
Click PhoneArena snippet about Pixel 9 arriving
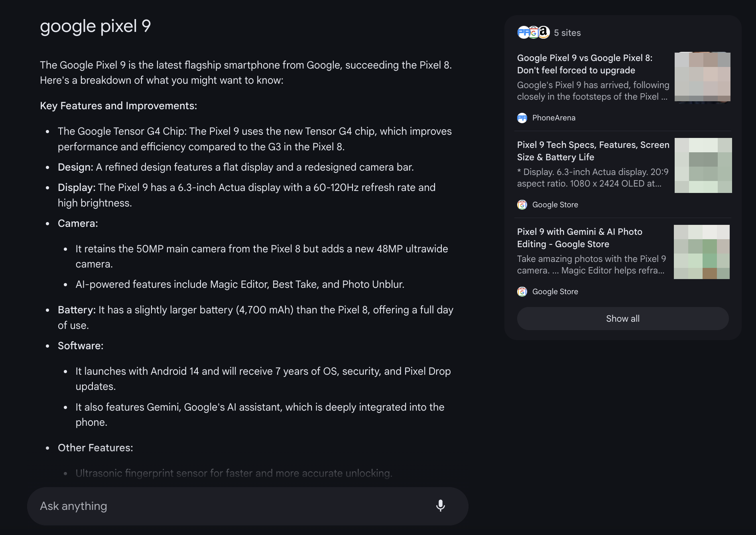pos(593,91)
